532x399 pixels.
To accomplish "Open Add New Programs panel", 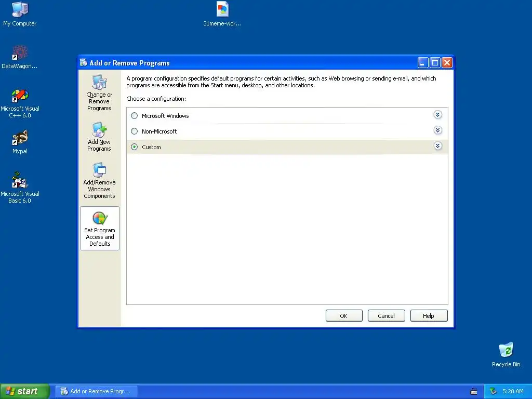I will pyautogui.click(x=99, y=137).
